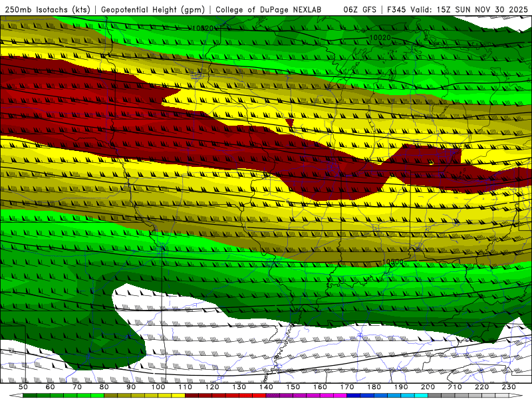Click the 150 value on the color scale
532x399 pixels.
point(293,387)
